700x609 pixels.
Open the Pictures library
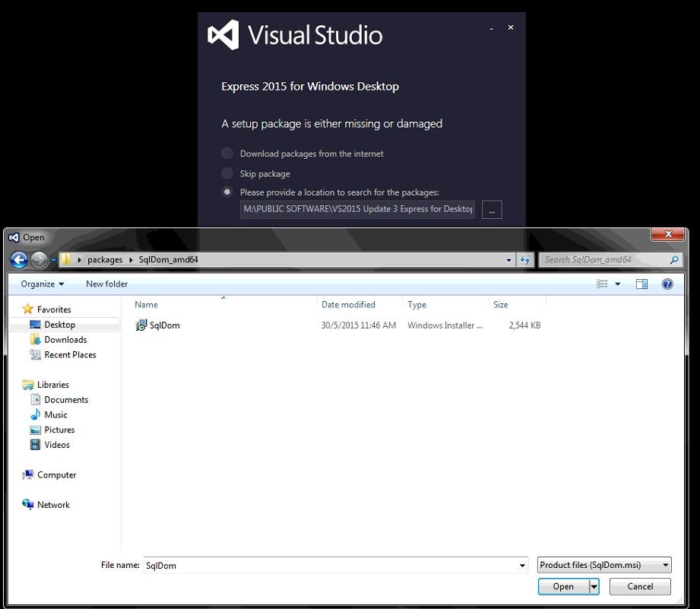pyautogui.click(x=59, y=430)
